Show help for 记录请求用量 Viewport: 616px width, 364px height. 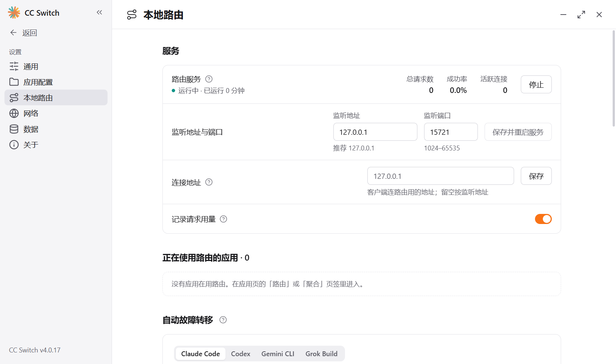point(223,219)
